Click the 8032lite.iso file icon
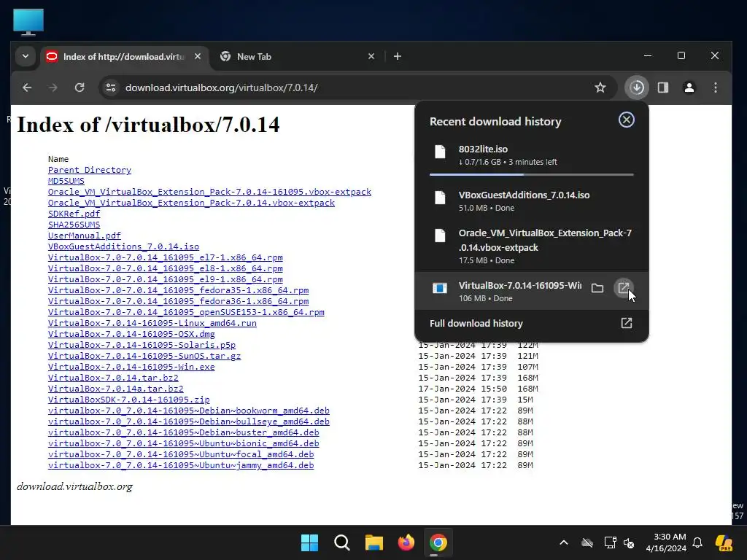Screen dimensions: 747x560 point(440,152)
